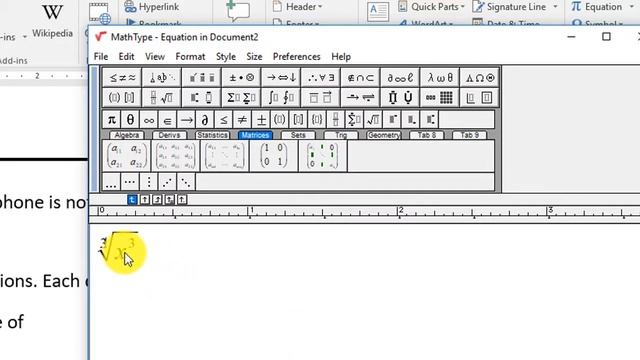Open the MathType Help menu
640x360 pixels.
(x=341, y=57)
